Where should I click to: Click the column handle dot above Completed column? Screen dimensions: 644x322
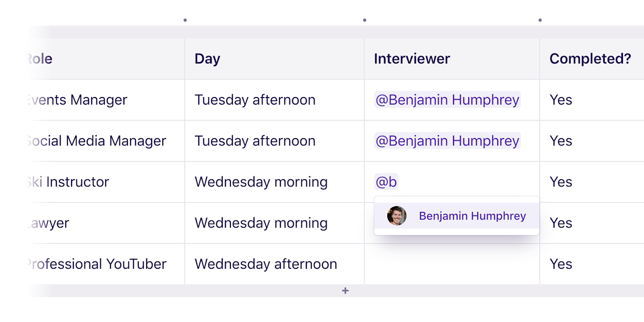(540, 20)
